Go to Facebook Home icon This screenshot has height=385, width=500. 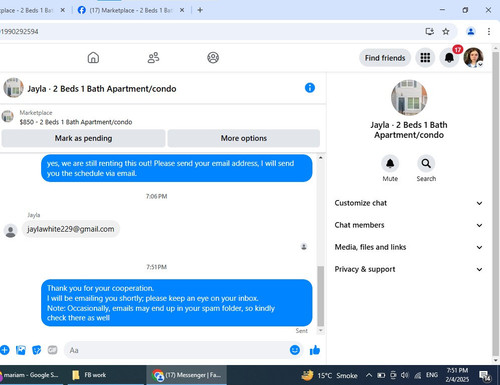[93, 58]
